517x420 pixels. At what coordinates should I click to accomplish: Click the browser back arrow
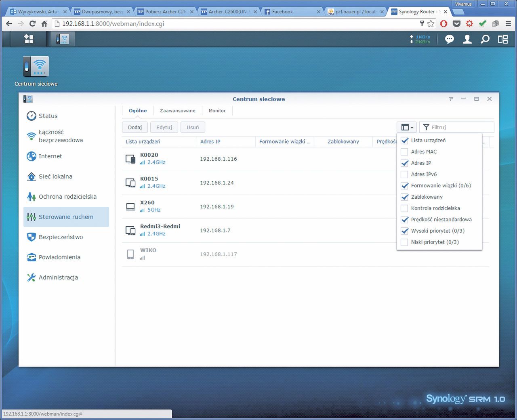pos(9,24)
